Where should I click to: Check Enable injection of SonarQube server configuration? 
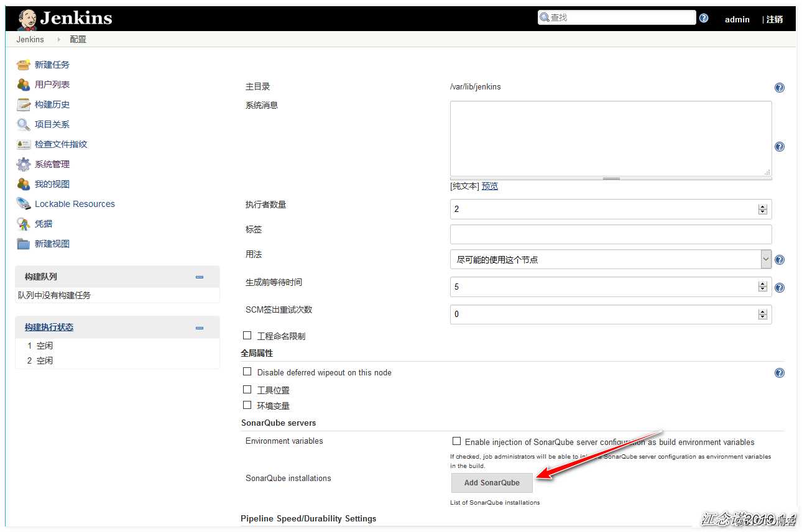click(456, 441)
